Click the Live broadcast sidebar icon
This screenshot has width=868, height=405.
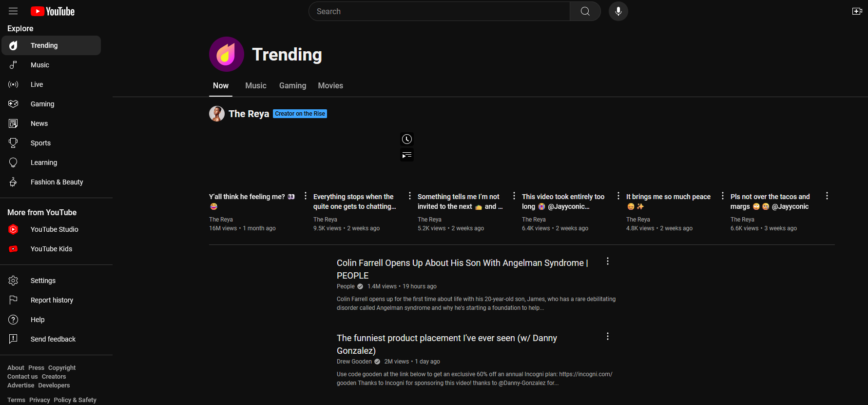(x=14, y=84)
